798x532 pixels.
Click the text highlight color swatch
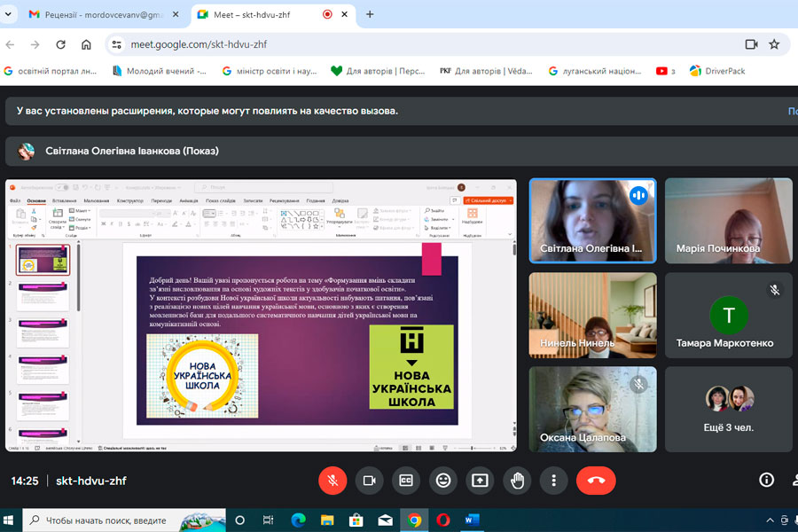point(175,224)
